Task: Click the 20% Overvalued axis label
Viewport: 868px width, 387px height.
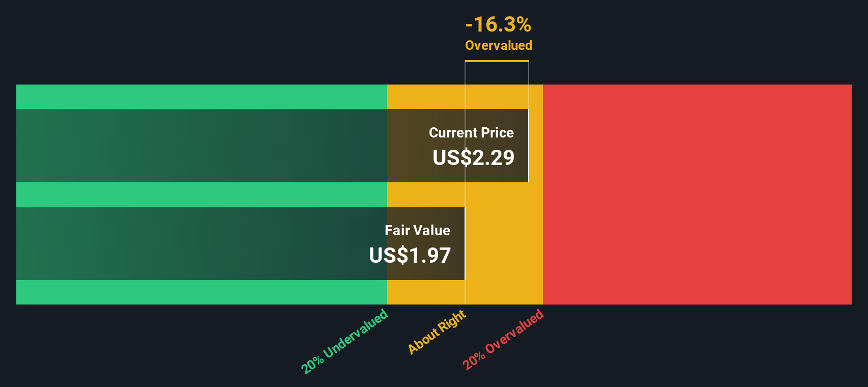Action: click(503, 339)
